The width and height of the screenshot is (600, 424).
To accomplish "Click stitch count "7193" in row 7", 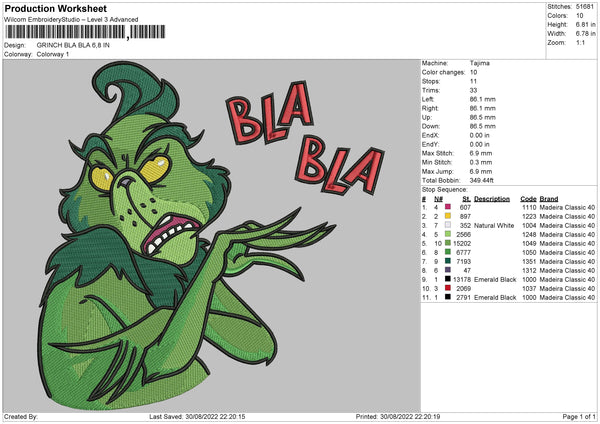I will pyautogui.click(x=463, y=261).
